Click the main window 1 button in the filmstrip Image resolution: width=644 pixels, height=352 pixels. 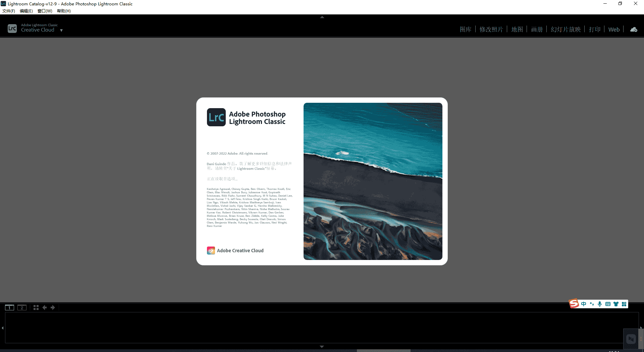click(9, 307)
